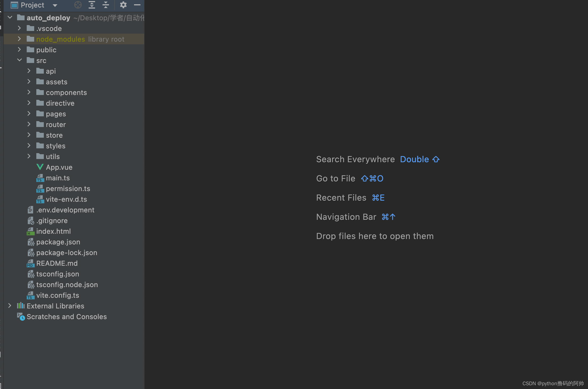Click the Expand All toolbar icon

92,5
